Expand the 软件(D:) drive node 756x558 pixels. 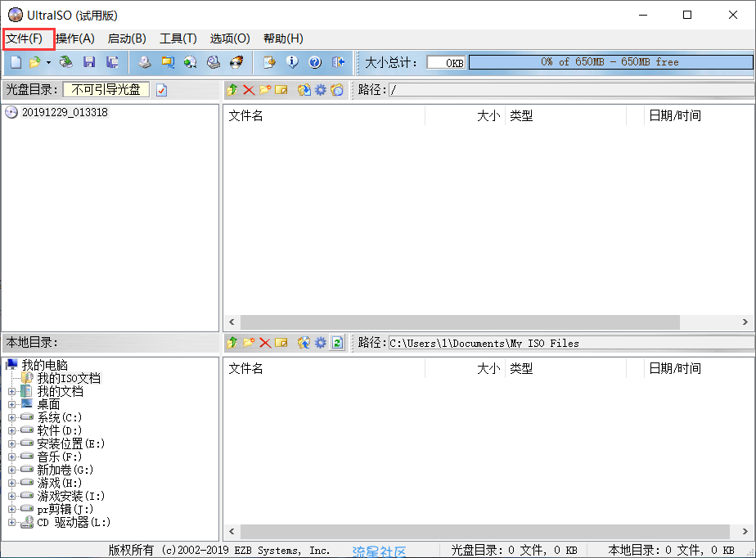click(x=12, y=430)
